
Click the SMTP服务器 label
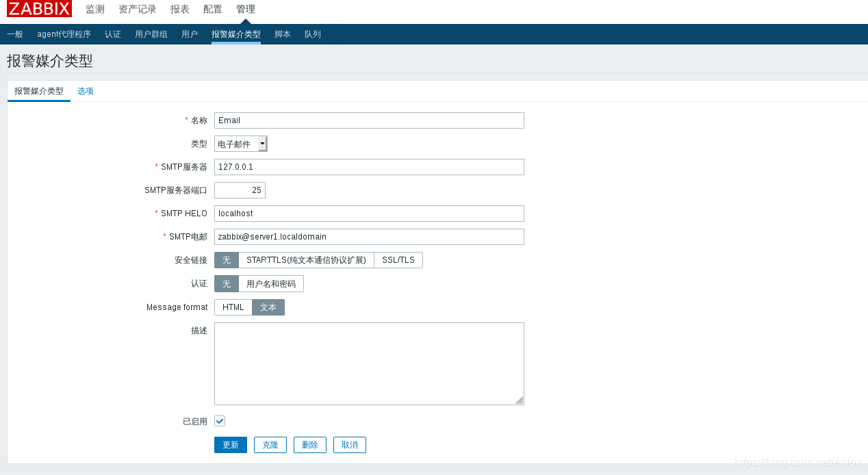coord(184,167)
